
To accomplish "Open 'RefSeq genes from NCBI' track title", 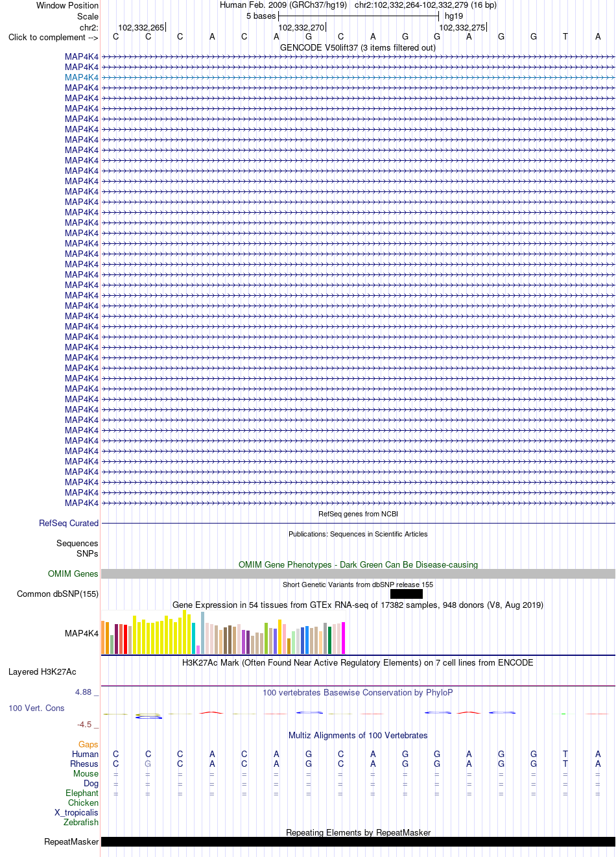I will click(358, 514).
